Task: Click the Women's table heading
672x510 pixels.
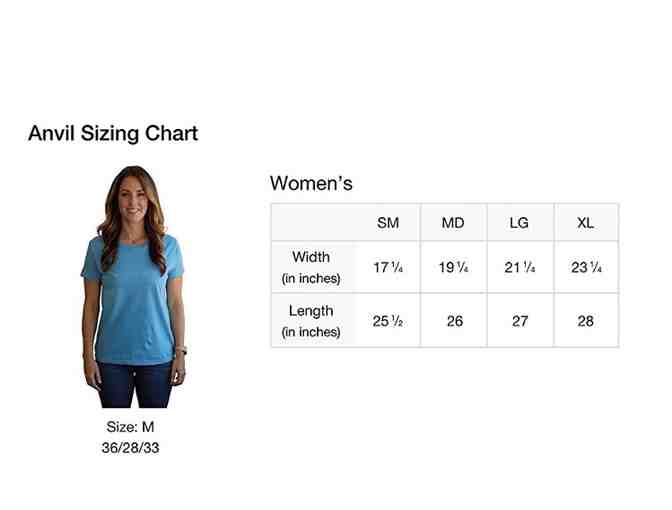Action: click(x=311, y=184)
